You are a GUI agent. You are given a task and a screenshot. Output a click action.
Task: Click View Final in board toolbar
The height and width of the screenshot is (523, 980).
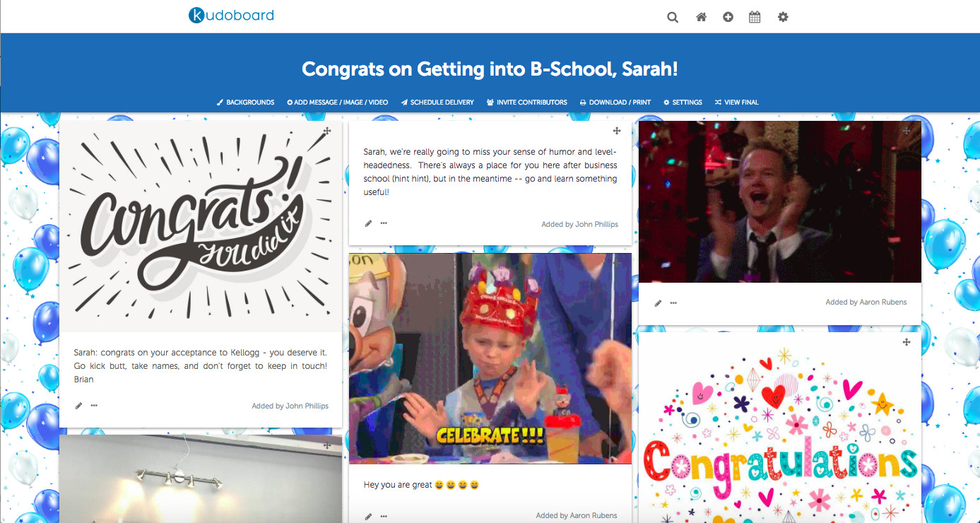point(736,102)
